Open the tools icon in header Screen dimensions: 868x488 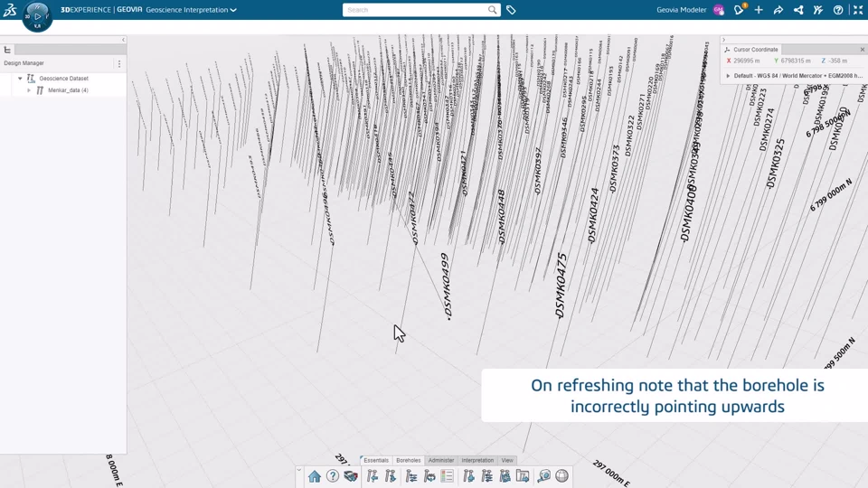coord(818,10)
